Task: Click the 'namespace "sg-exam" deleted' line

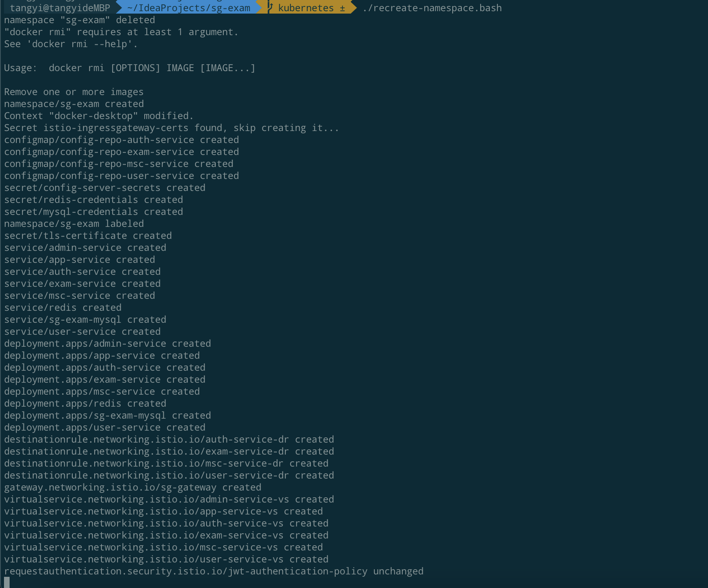Action: 80,20
